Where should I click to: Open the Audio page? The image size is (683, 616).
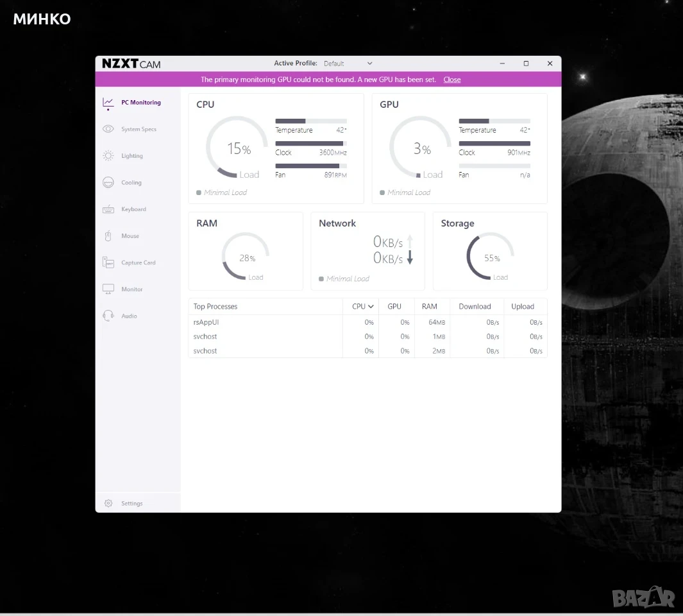129,316
